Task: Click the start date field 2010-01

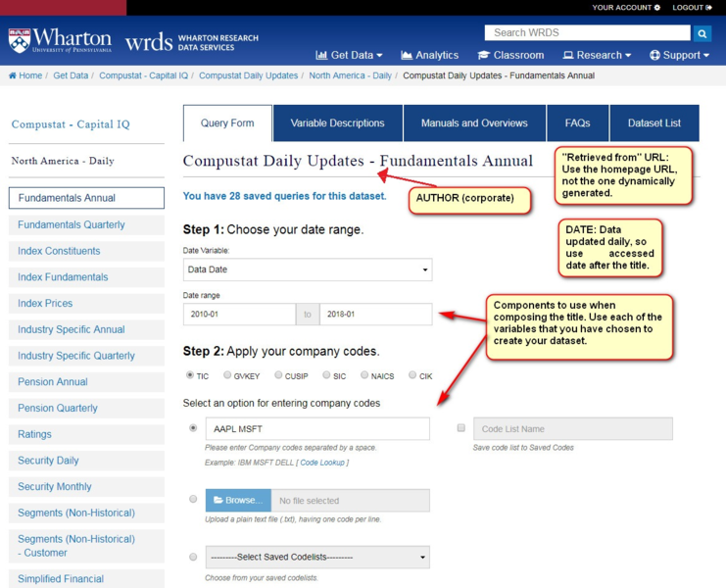Action: 239,314
